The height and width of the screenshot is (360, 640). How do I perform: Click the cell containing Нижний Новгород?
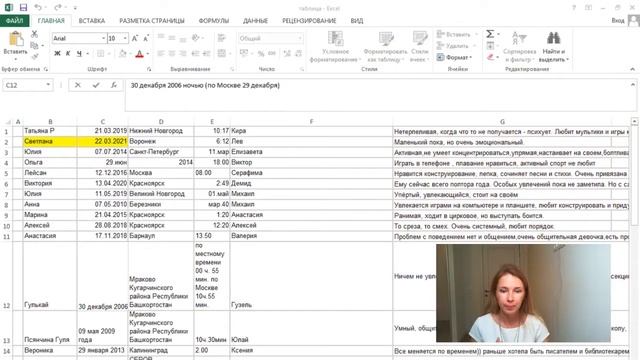coord(161,131)
